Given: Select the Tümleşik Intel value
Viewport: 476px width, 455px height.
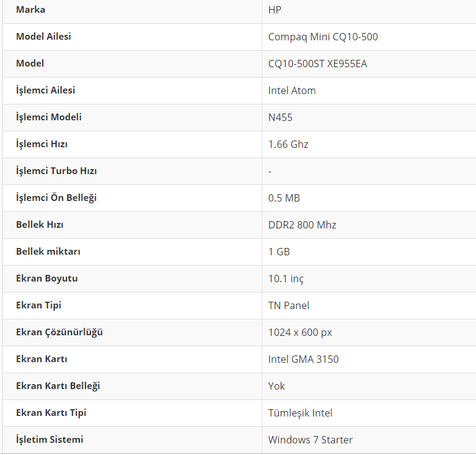Looking at the screenshot, I should click(300, 413).
